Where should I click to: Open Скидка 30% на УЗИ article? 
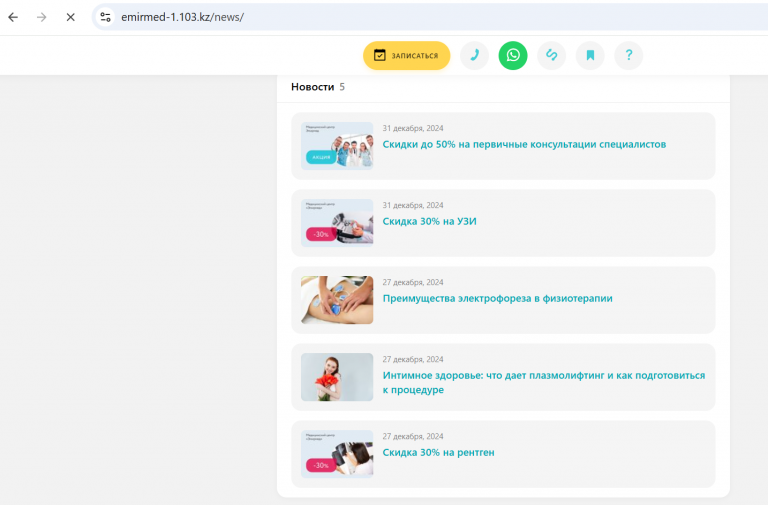coord(430,221)
